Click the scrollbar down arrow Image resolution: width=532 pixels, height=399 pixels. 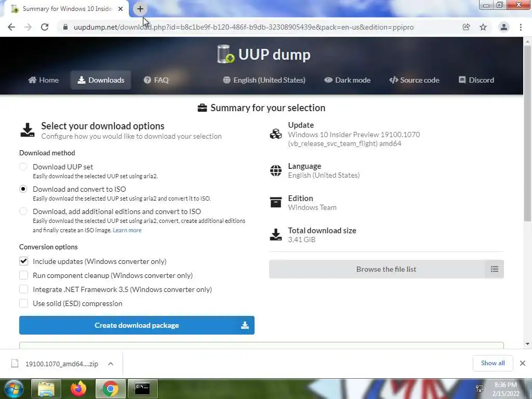(x=527, y=344)
